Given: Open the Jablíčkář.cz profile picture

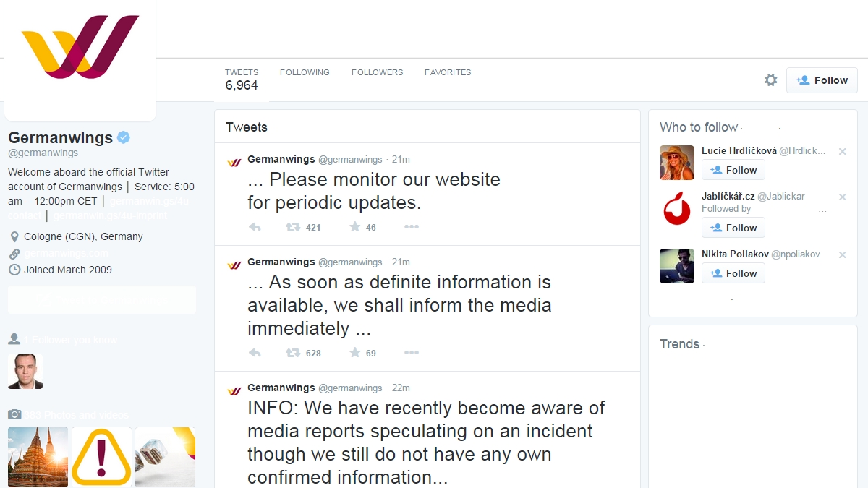Looking at the screenshot, I should click(677, 208).
